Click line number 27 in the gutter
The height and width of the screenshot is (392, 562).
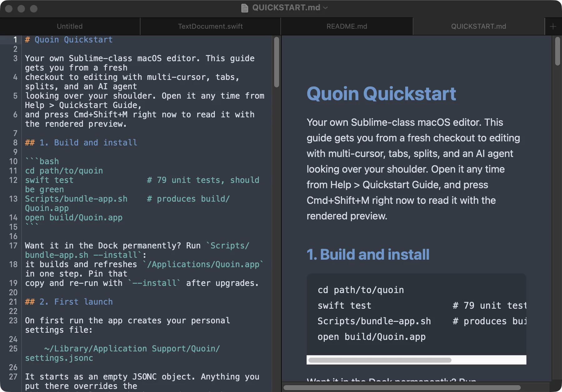tap(13, 377)
